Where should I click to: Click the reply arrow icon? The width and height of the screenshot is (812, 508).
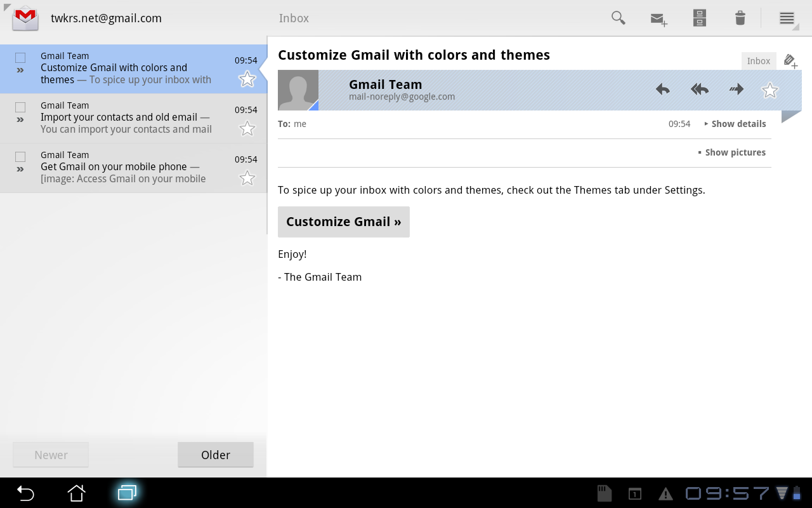tap(663, 90)
